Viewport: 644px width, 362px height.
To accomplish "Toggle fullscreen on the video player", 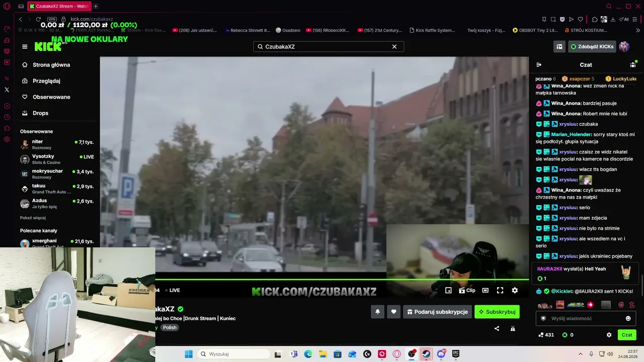I will point(500,290).
